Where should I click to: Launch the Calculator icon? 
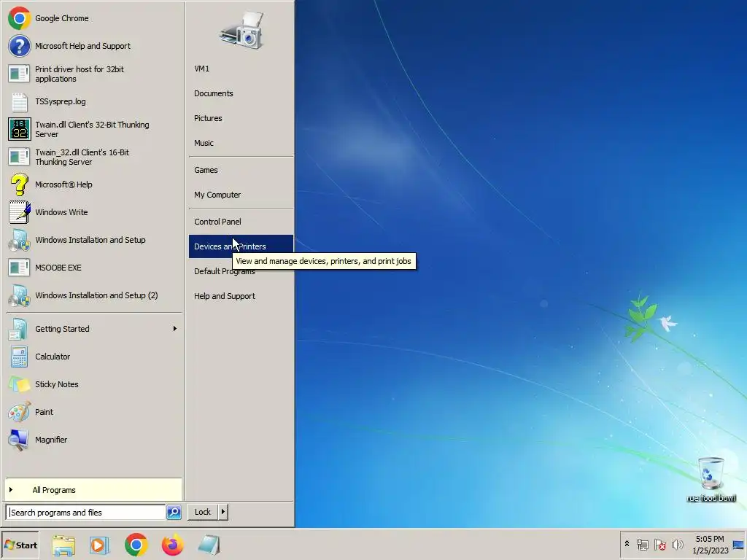tap(20, 357)
